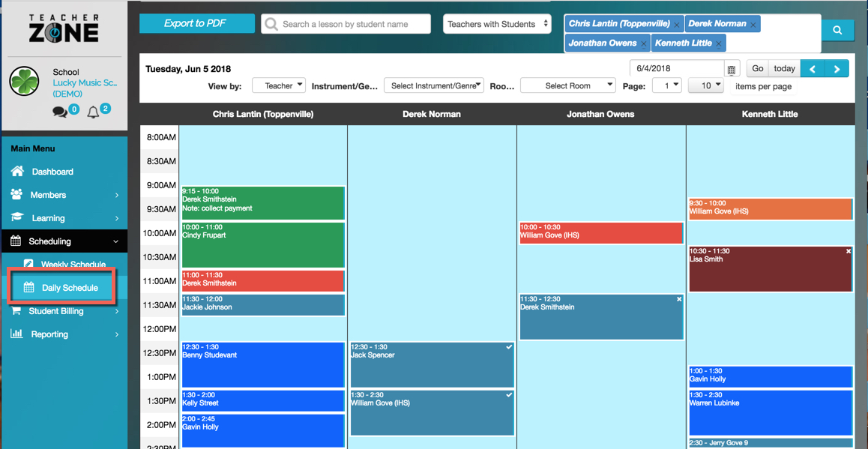Click the 12:00PM time label
Screen dimensions: 868x449
click(x=160, y=329)
